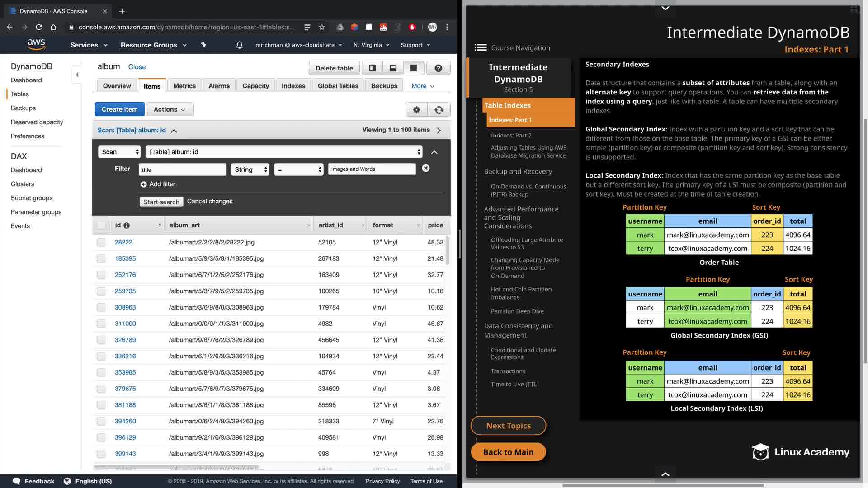
Task: Open AWS notifications bell
Action: point(239,45)
